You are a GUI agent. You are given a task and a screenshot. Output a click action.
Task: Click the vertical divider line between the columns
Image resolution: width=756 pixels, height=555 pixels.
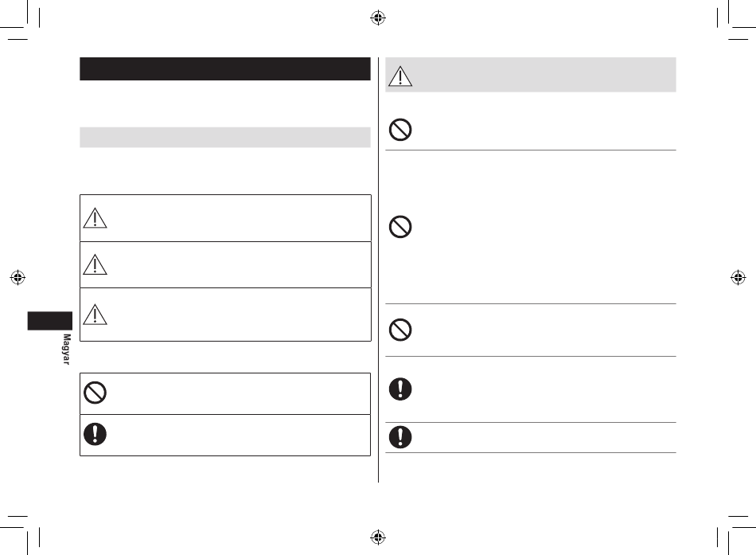pos(378,270)
